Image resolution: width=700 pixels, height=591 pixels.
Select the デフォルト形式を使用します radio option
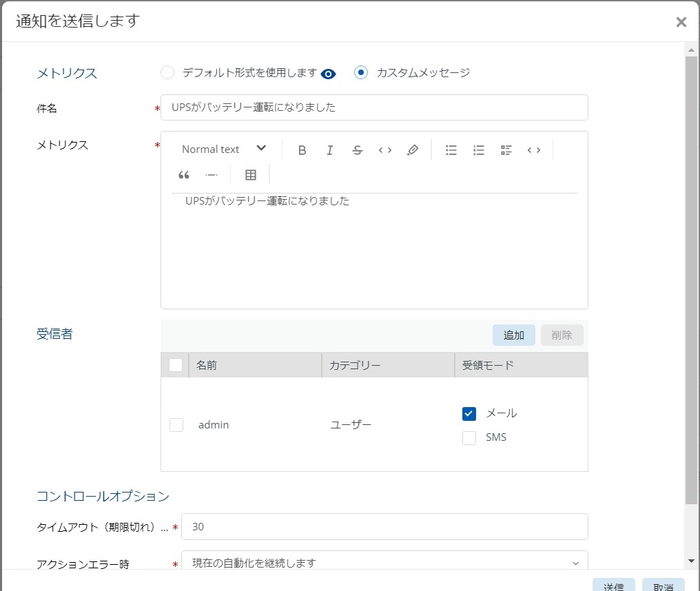(x=167, y=72)
